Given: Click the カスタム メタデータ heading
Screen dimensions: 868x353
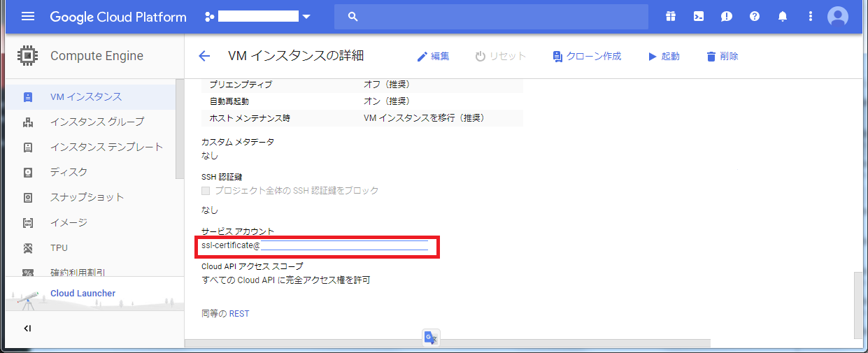Looking at the screenshot, I should [x=238, y=142].
